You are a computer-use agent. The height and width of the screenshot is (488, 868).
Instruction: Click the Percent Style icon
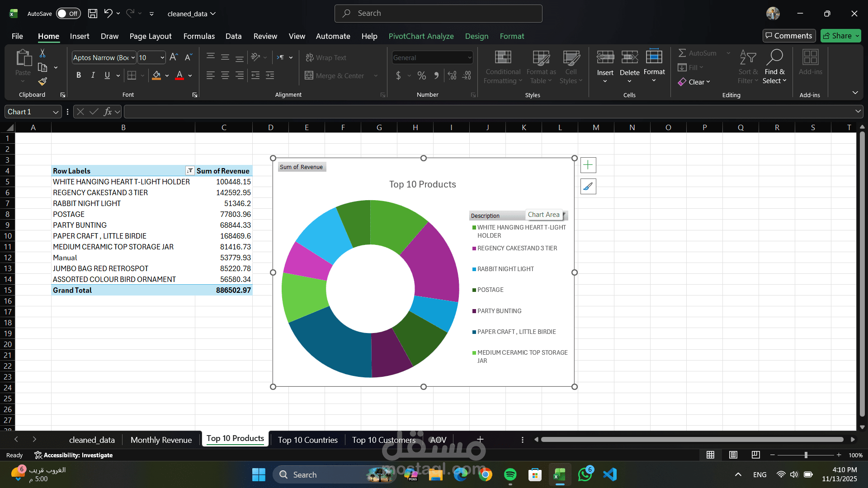(x=421, y=75)
